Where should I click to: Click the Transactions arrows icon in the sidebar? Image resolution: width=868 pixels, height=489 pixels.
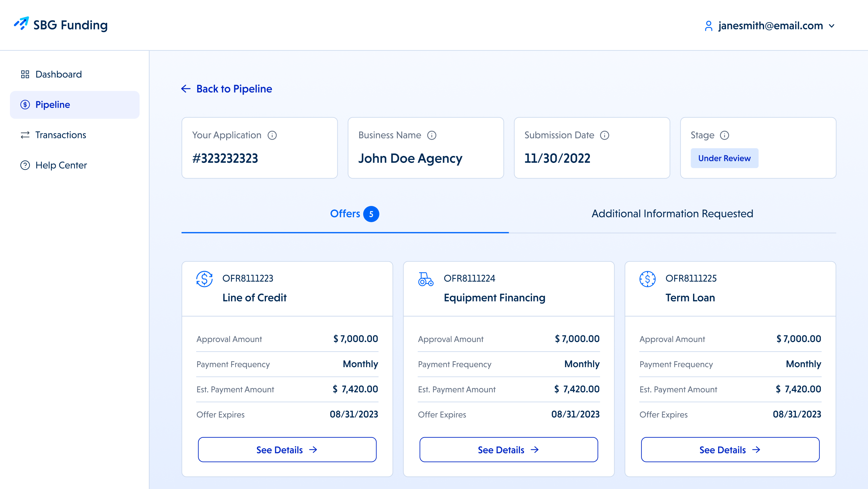pos(25,135)
